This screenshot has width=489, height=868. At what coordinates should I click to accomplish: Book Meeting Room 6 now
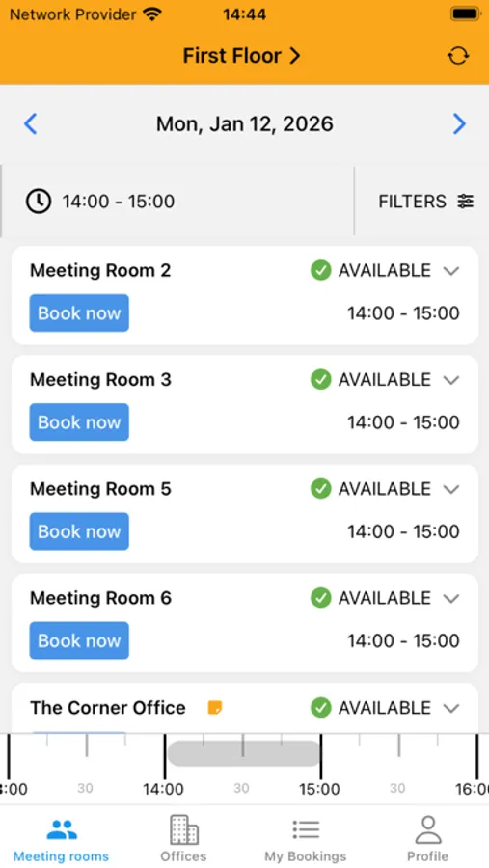point(79,640)
